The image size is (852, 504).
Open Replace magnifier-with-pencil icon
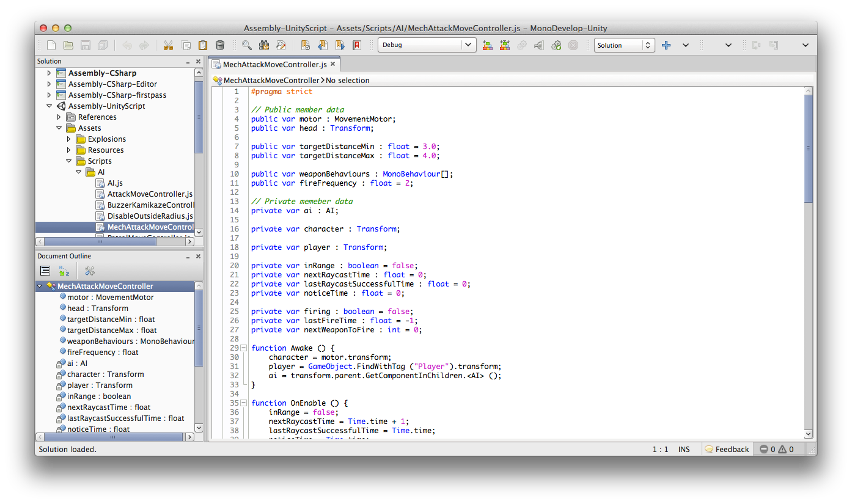pos(281,45)
